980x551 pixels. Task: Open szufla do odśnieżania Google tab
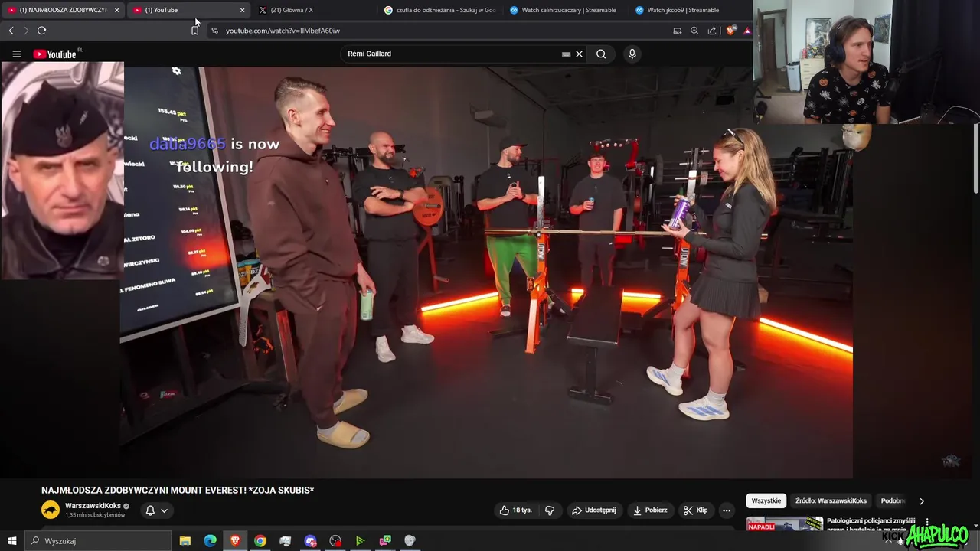[x=440, y=10]
